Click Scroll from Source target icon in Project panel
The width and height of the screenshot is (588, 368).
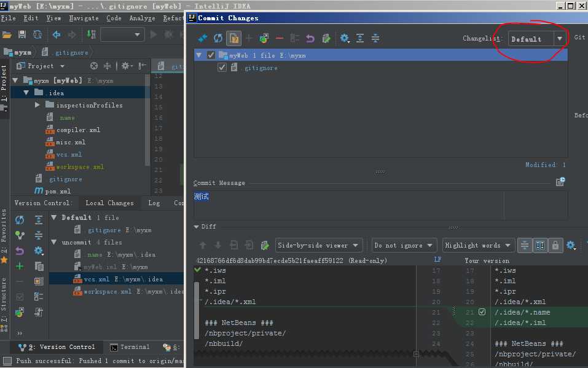tap(94, 66)
